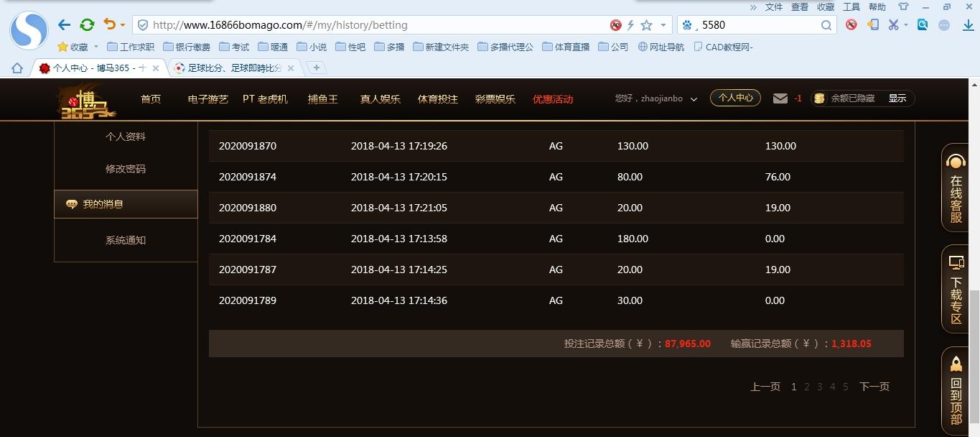The height and width of the screenshot is (437, 980).
Task: Expand the zhaojianbo user dropdown
Action: point(694,99)
